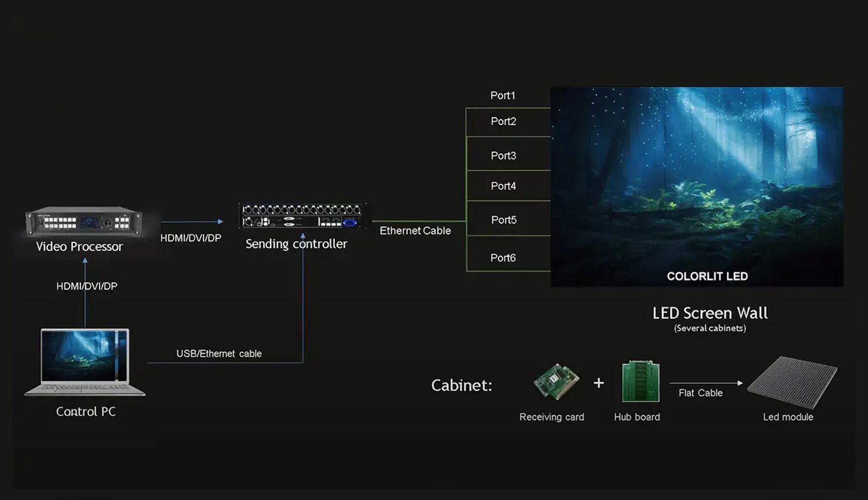The image size is (868, 500).
Task: Click the Port6 label
Action: [502, 258]
